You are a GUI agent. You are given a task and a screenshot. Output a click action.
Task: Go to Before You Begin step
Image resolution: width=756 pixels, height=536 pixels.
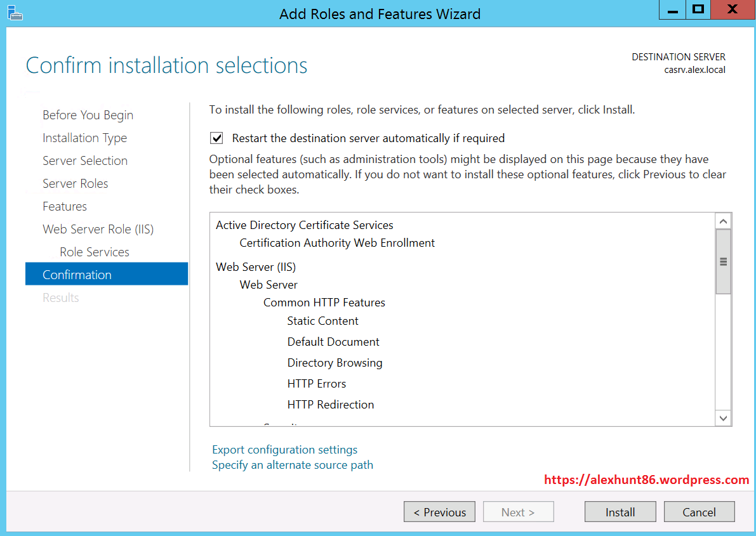click(88, 115)
